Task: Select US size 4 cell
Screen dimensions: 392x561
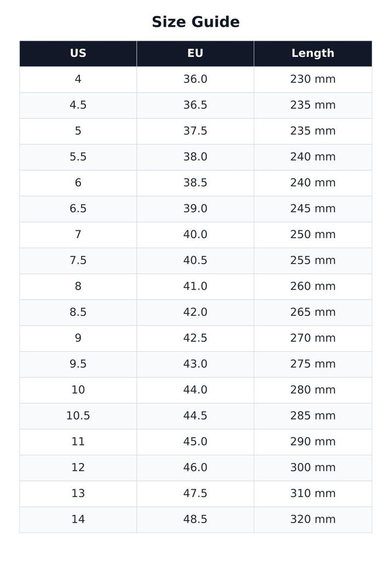Action: tap(78, 79)
